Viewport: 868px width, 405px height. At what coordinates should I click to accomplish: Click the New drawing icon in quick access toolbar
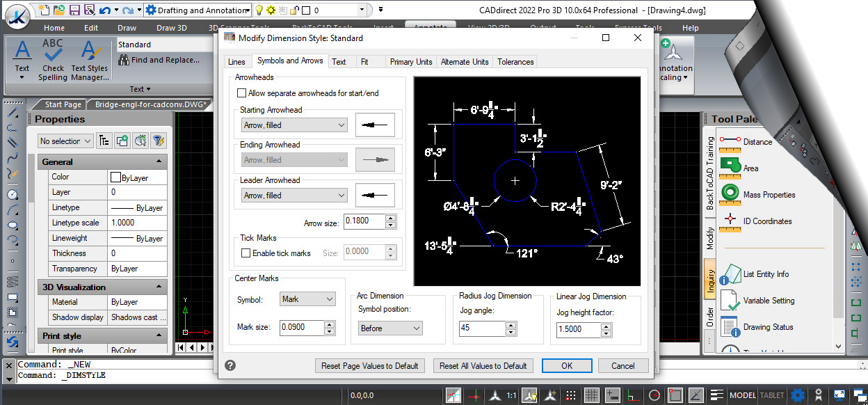coord(45,10)
